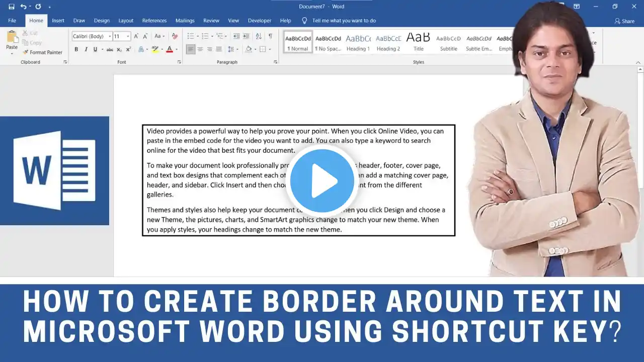Apply red Font Color
644x362 pixels.
tap(170, 49)
